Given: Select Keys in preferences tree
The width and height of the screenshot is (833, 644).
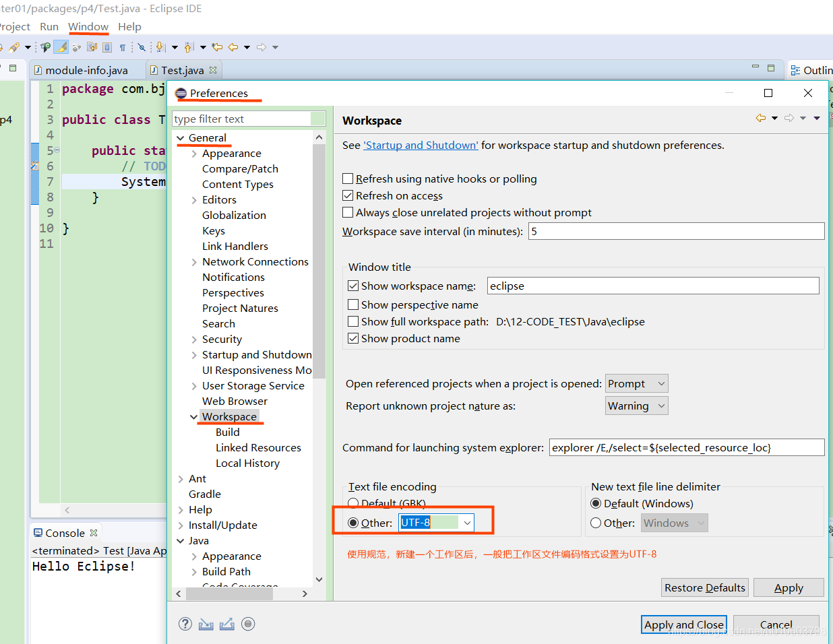Looking at the screenshot, I should click(x=214, y=230).
